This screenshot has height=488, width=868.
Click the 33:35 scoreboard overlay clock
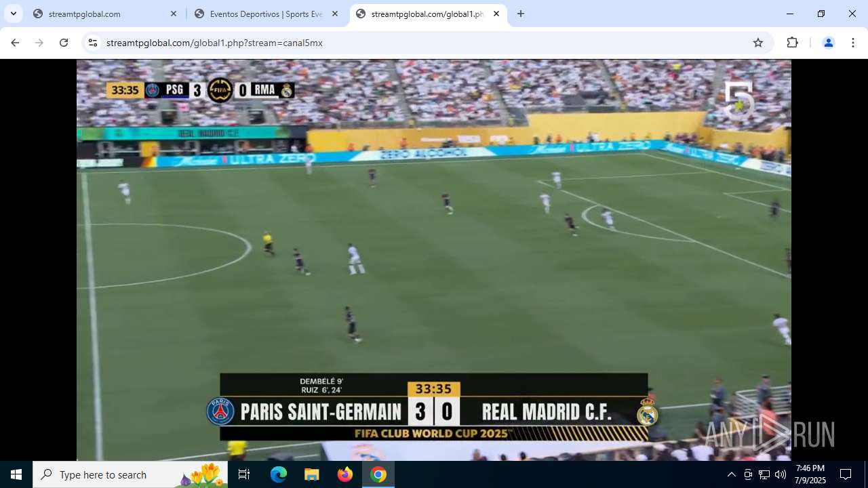pyautogui.click(x=125, y=90)
